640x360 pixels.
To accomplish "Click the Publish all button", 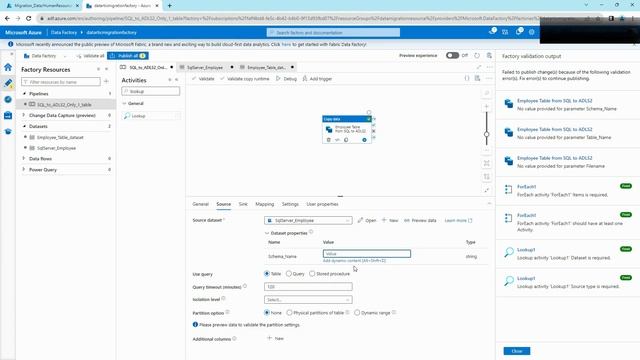I will pos(128,56).
